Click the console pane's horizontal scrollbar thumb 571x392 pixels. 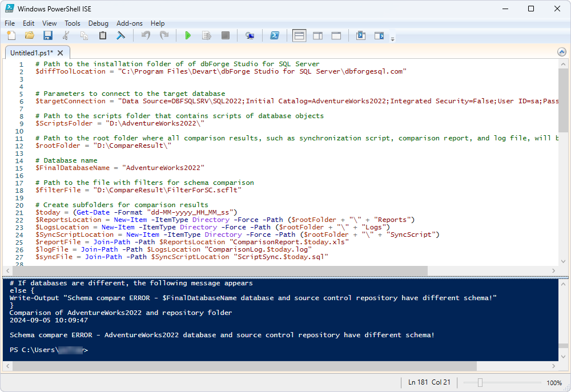click(244, 366)
